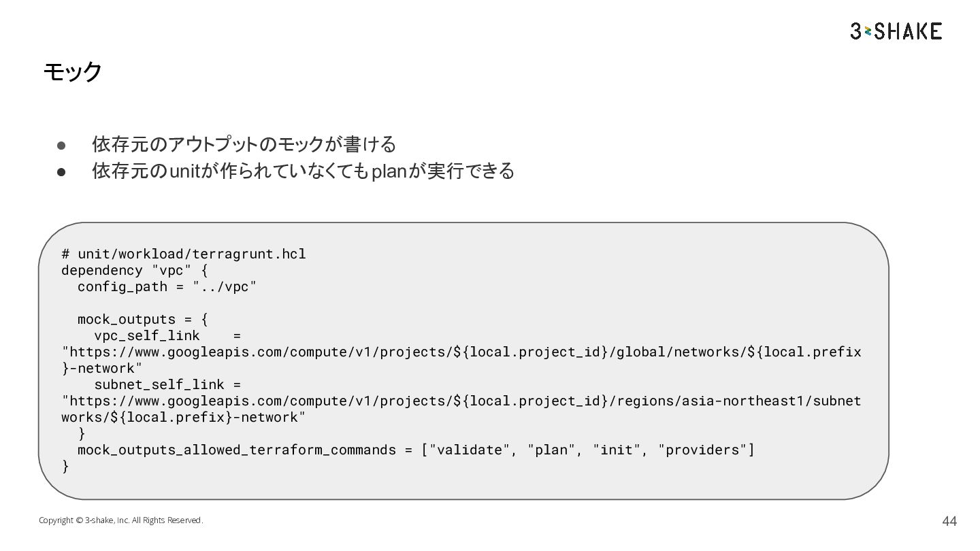This screenshot has width=980, height=551.
Task: Click the final closing brace of code
Action: [x=65, y=466]
